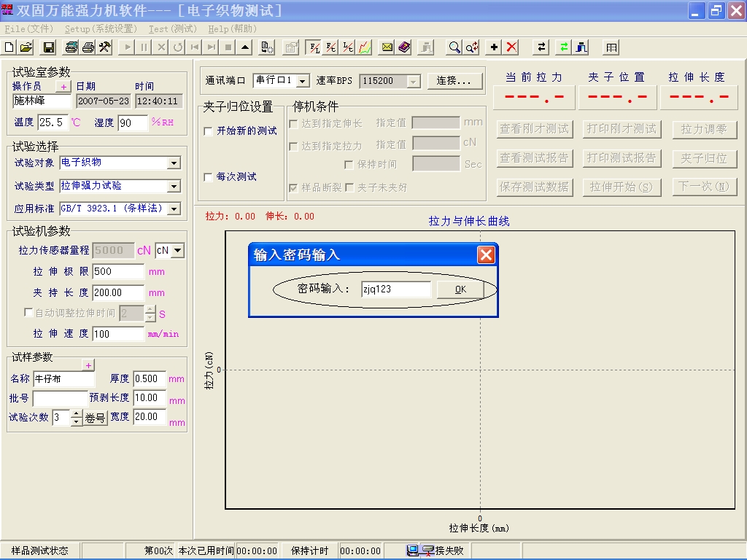
Task: Open the Test(测试) menu
Action: [x=172, y=29]
